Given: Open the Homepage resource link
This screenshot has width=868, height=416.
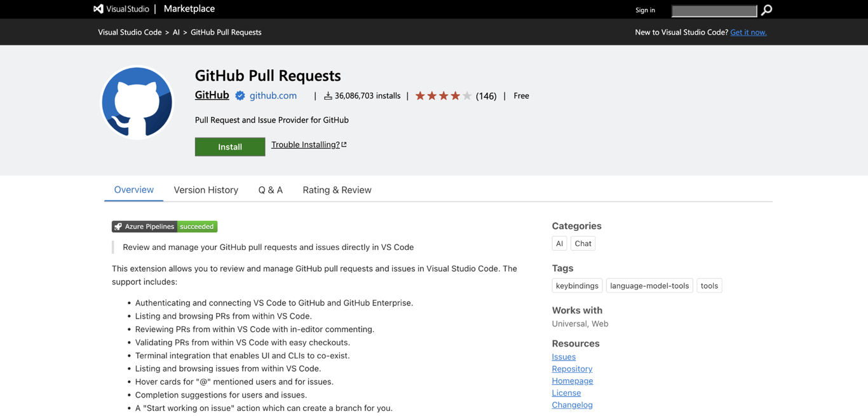Looking at the screenshot, I should point(573,381).
